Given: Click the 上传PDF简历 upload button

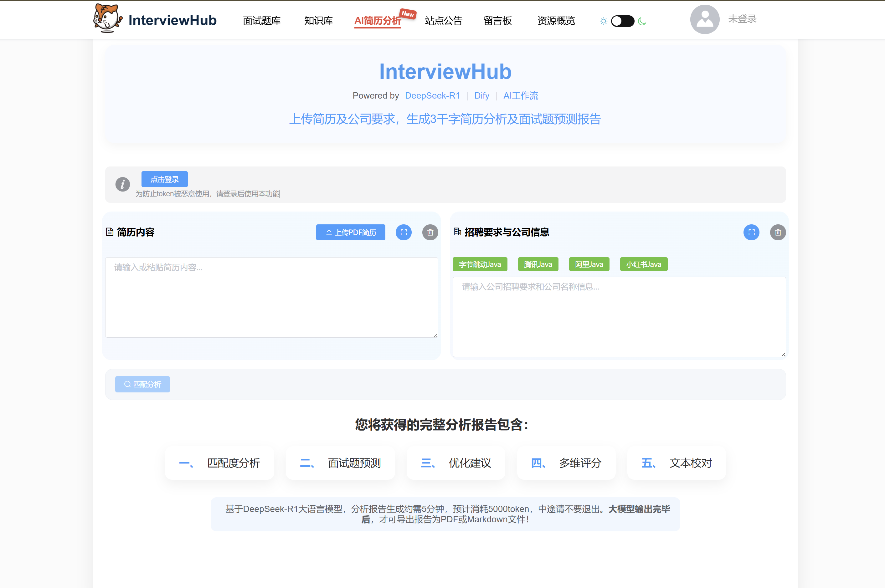Looking at the screenshot, I should tap(350, 233).
